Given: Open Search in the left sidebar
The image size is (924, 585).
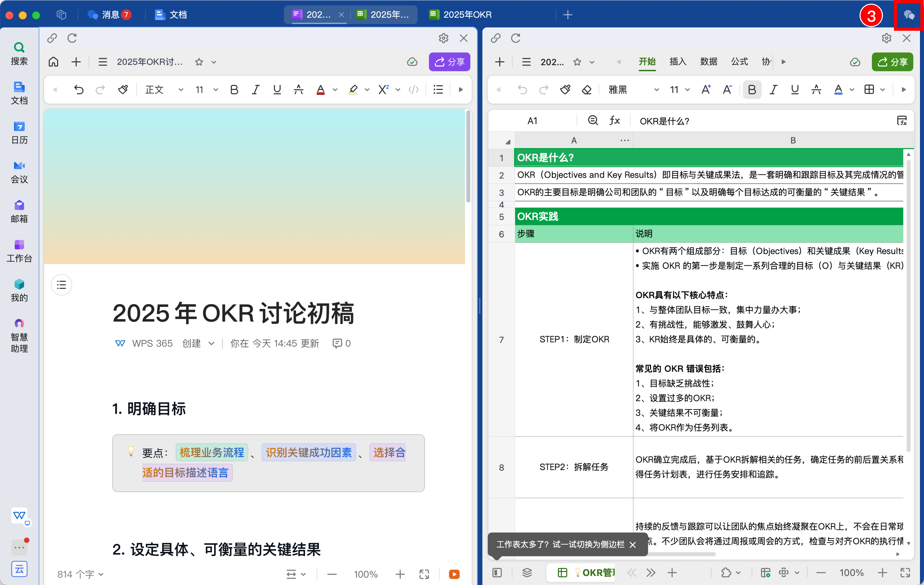Looking at the screenshot, I should (x=19, y=53).
